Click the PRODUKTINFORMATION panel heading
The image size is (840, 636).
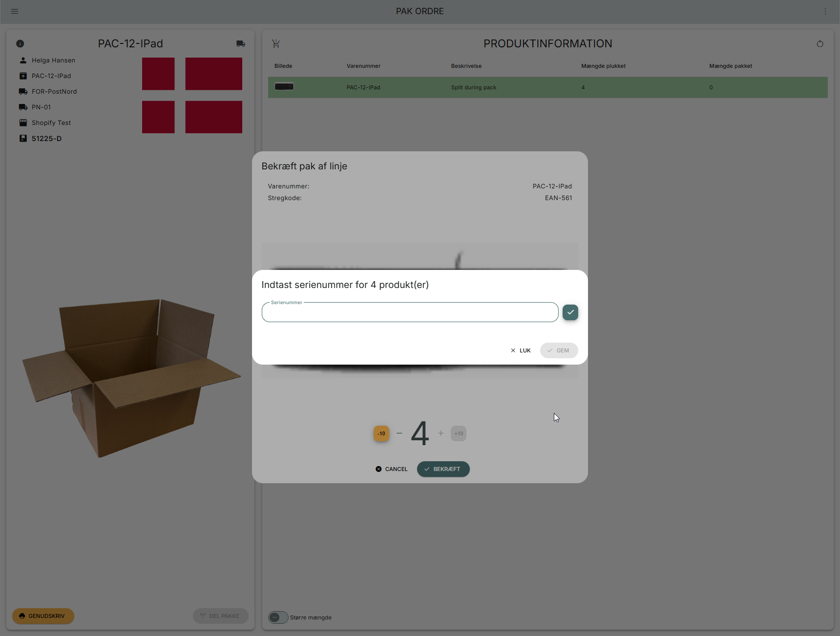(548, 43)
